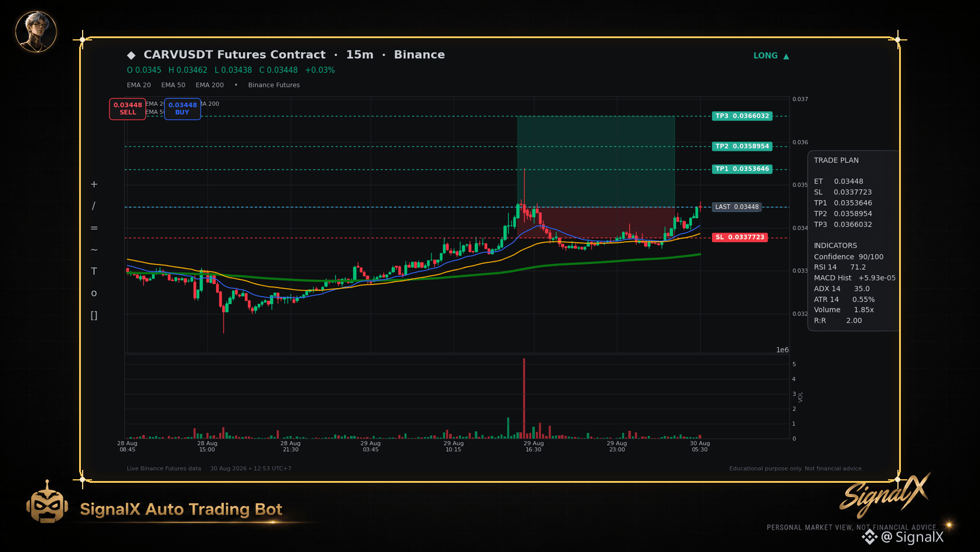Click the TP2 0.0358954 chart price tag
The image size is (980, 552).
click(742, 146)
